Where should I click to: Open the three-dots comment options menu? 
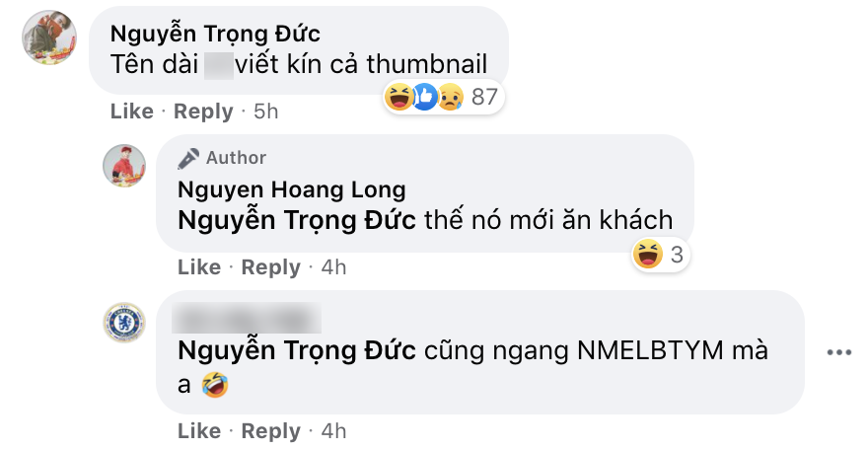[838, 352]
